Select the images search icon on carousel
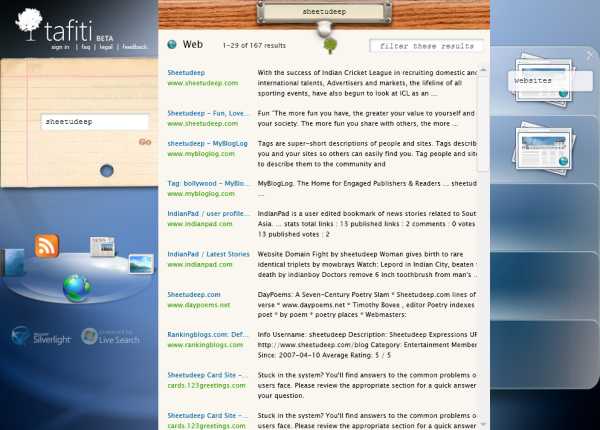The width and height of the screenshot is (600, 430). tap(141, 264)
